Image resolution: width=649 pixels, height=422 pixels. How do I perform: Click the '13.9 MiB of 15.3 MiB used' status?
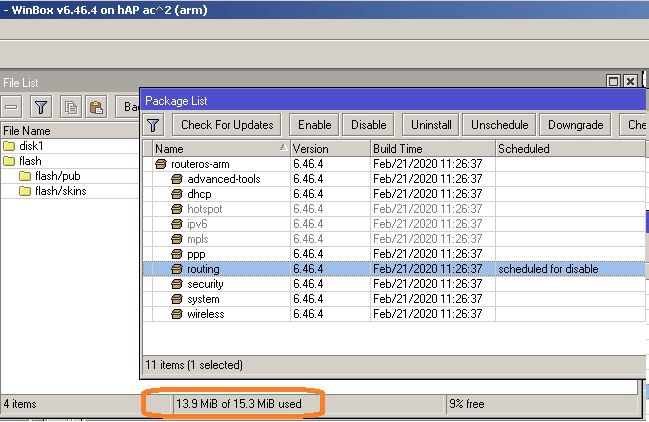238,404
